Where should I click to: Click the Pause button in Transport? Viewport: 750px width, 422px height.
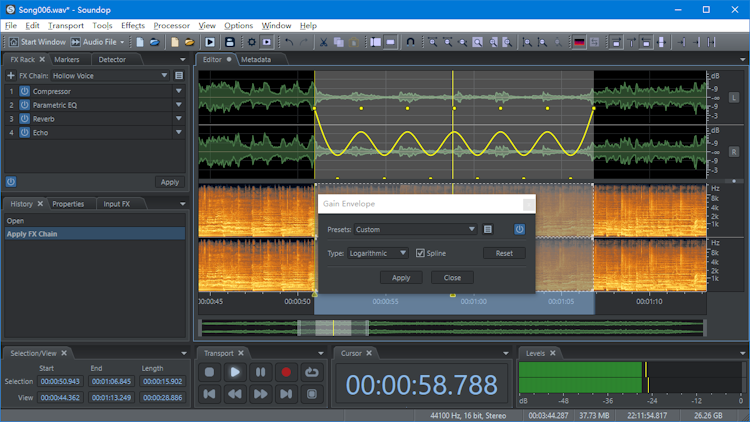[260, 372]
